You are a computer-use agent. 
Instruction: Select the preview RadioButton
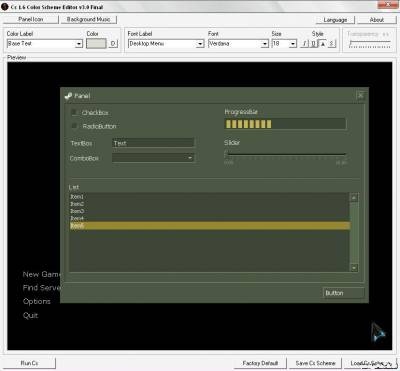(x=74, y=126)
